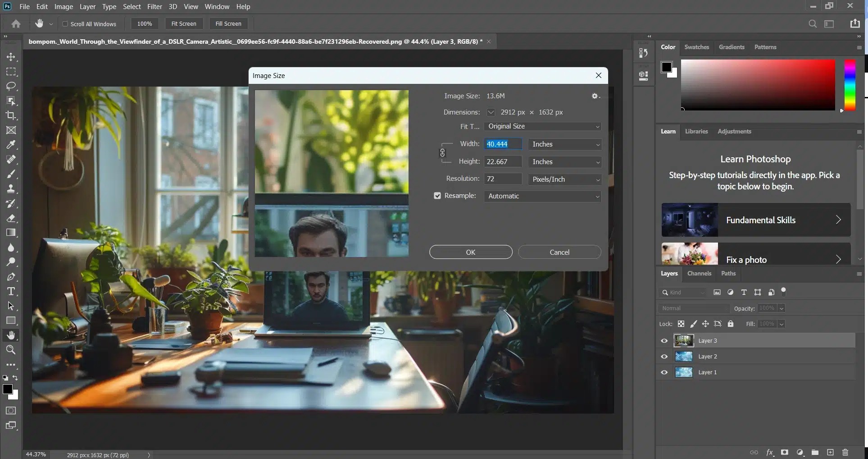The image size is (868, 459).
Task: Uncheck the Resample checkbox
Action: tap(437, 196)
